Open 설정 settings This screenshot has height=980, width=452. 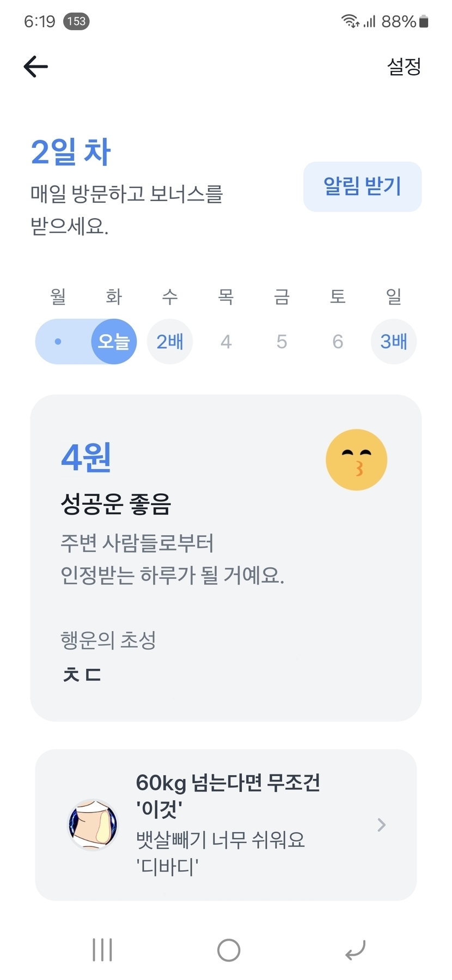click(x=404, y=66)
